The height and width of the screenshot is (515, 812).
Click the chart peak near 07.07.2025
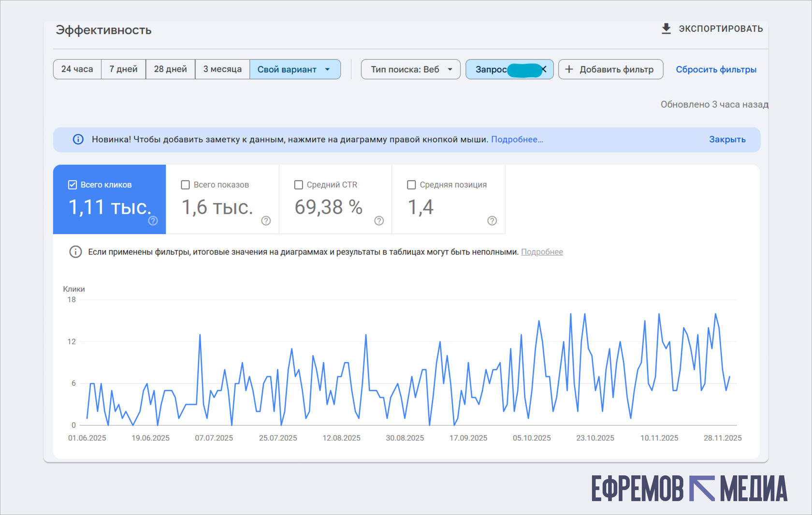tap(200, 335)
